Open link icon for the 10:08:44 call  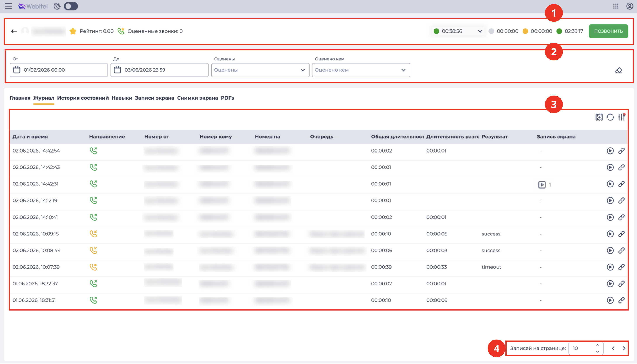click(x=621, y=250)
